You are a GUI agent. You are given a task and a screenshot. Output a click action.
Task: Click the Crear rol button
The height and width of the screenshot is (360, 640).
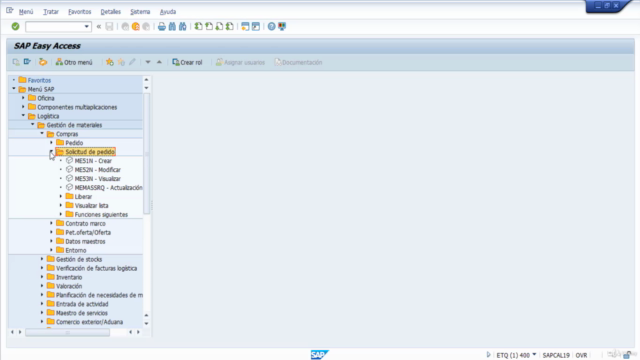click(x=187, y=62)
